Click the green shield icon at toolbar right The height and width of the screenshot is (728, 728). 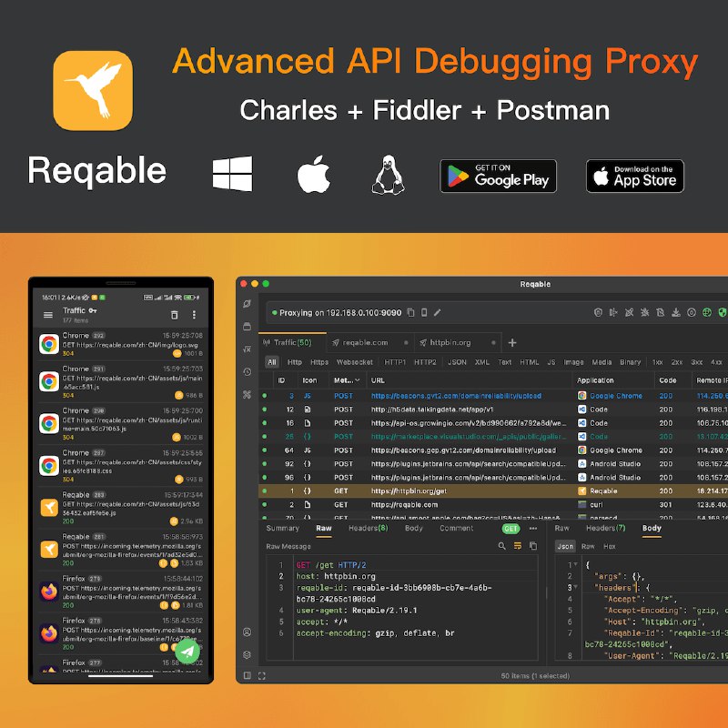coord(722,312)
